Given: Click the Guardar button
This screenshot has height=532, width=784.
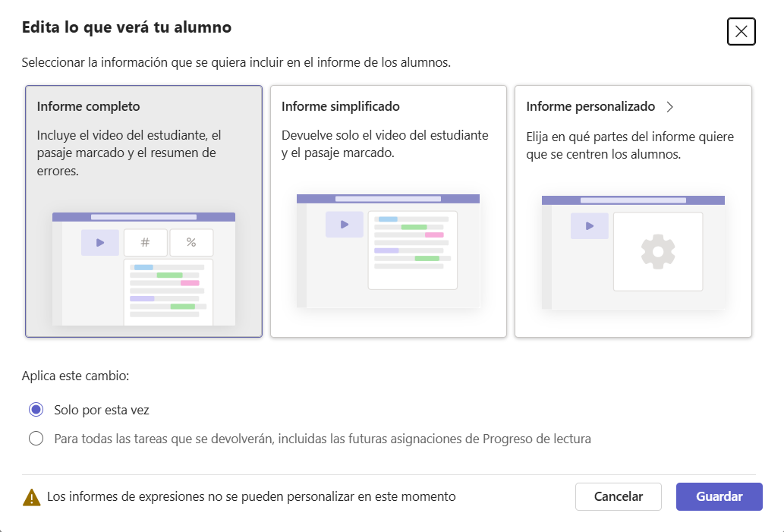Looking at the screenshot, I should click(x=719, y=496).
